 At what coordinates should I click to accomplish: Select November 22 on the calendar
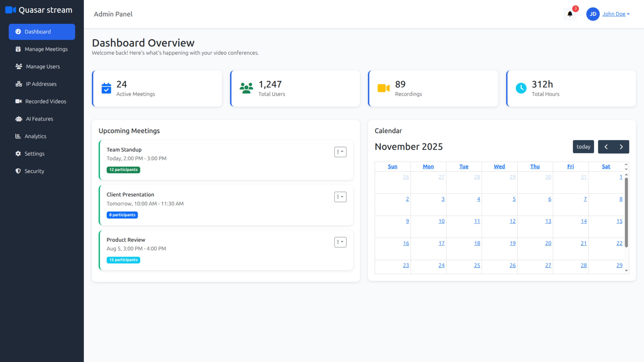[x=619, y=243]
